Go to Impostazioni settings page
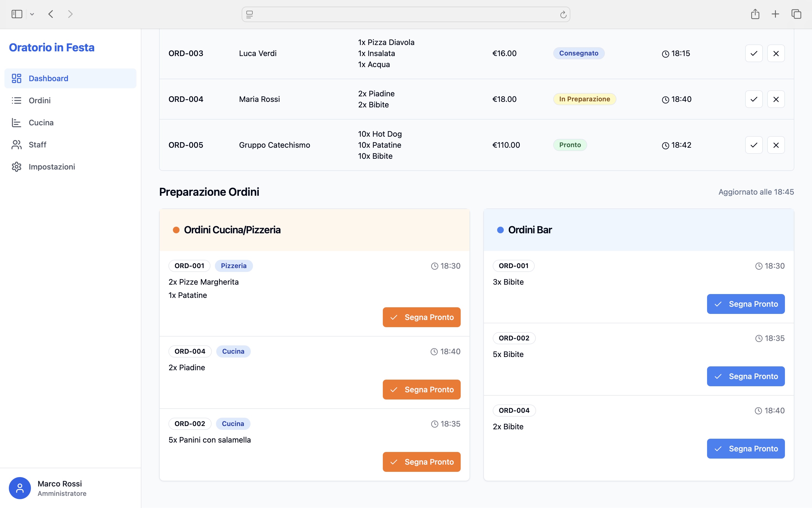 tap(52, 167)
